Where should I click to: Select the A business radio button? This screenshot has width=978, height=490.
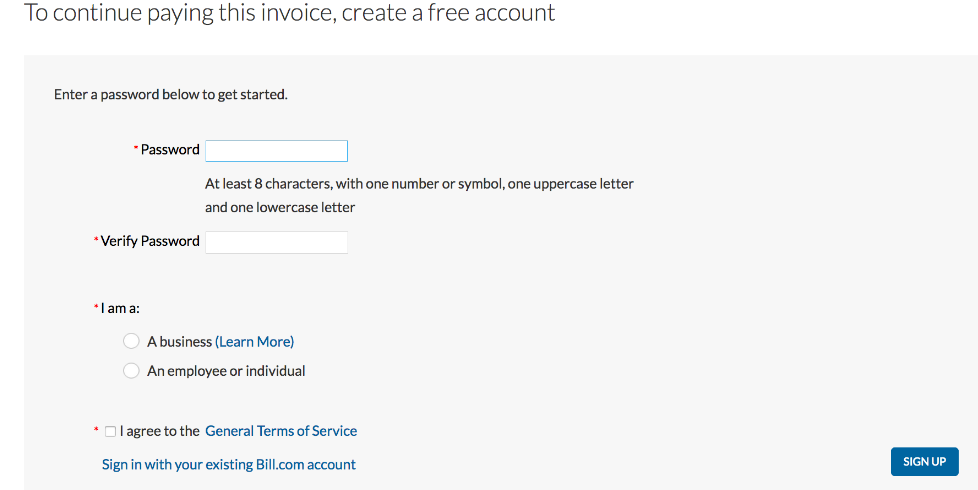coord(131,341)
